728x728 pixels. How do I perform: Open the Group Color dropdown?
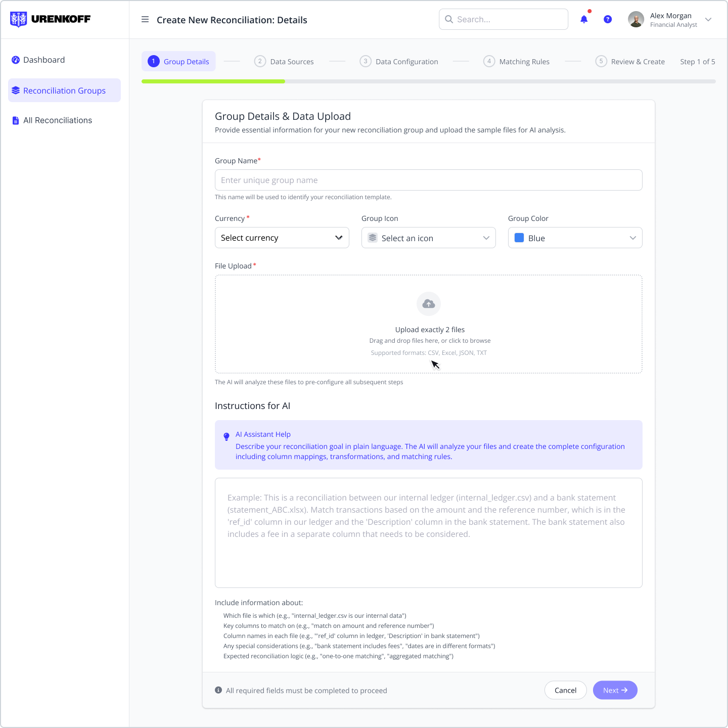point(575,238)
